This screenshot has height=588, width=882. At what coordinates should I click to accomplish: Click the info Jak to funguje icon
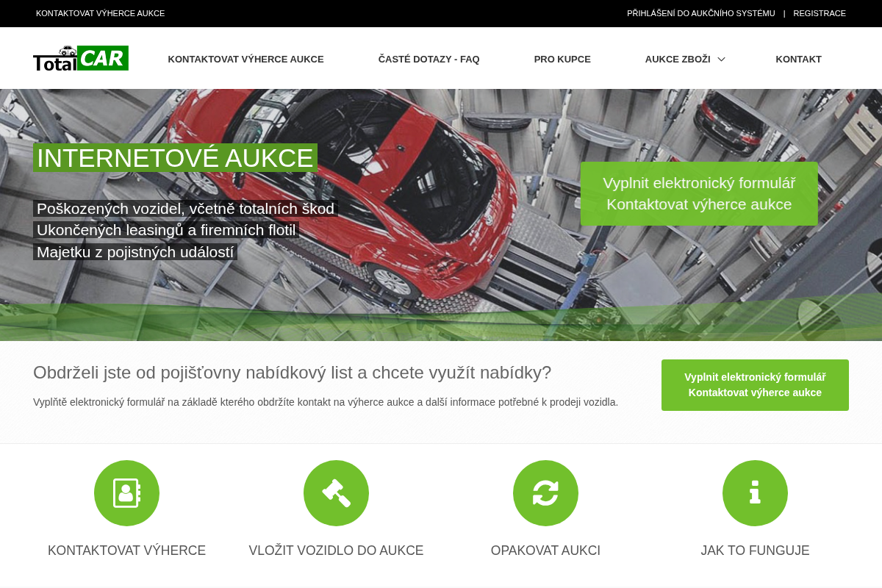755,493
